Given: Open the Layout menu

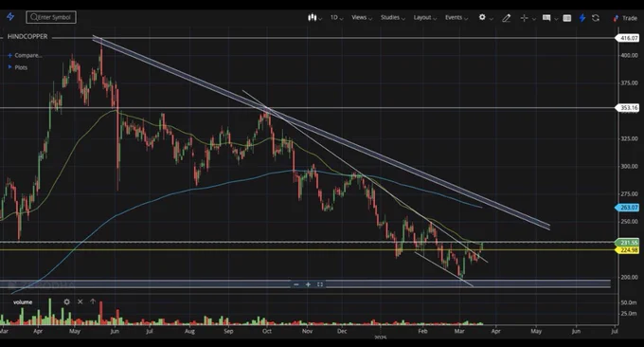Looking at the screenshot, I should 424,18.
